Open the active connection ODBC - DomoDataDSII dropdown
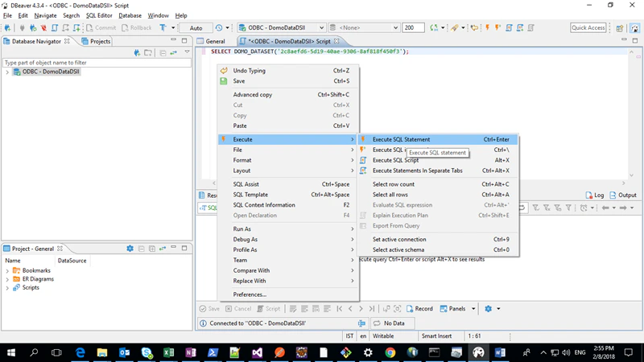 tap(281, 28)
